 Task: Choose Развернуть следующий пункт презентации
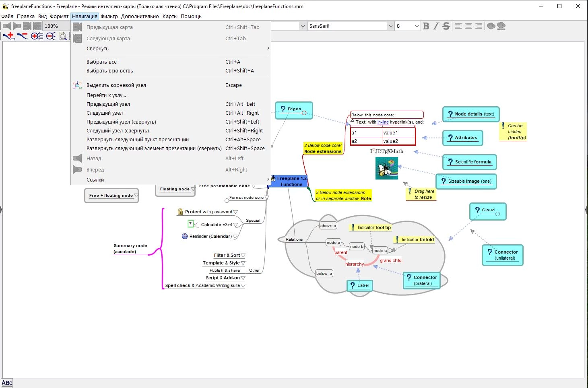pyautogui.click(x=171, y=140)
